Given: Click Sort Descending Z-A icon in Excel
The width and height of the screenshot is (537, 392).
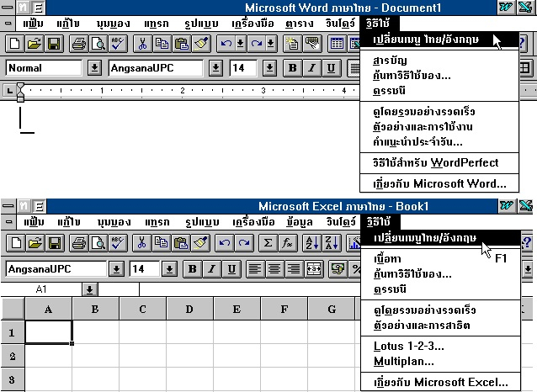Looking at the screenshot, I should click(x=332, y=243).
